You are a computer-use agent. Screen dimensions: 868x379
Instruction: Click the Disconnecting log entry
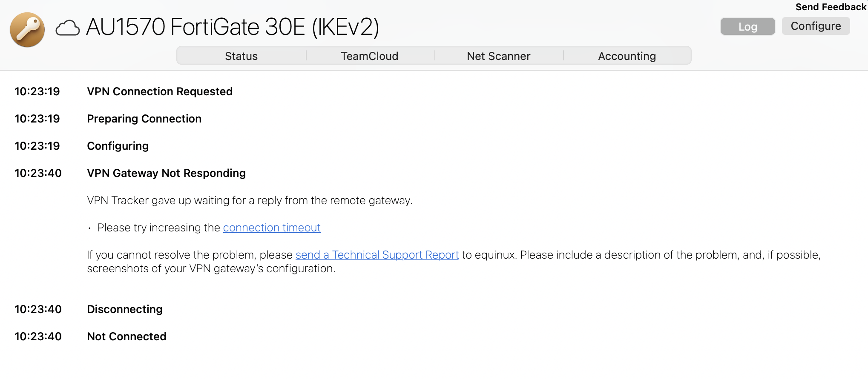(124, 309)
